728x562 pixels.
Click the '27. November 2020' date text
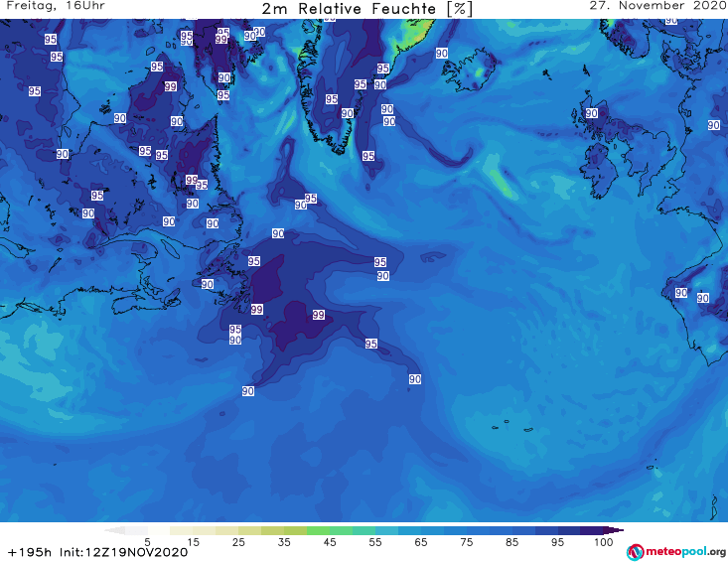(x=657, y=6)
